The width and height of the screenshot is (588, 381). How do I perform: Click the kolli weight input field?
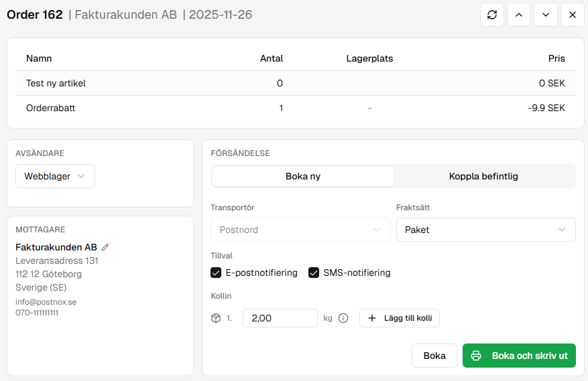coord(280,318)
